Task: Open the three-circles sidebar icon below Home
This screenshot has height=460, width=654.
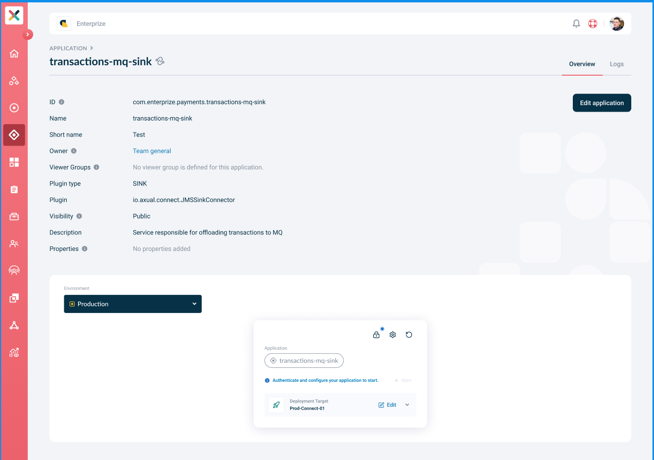Action: (14, 81)
